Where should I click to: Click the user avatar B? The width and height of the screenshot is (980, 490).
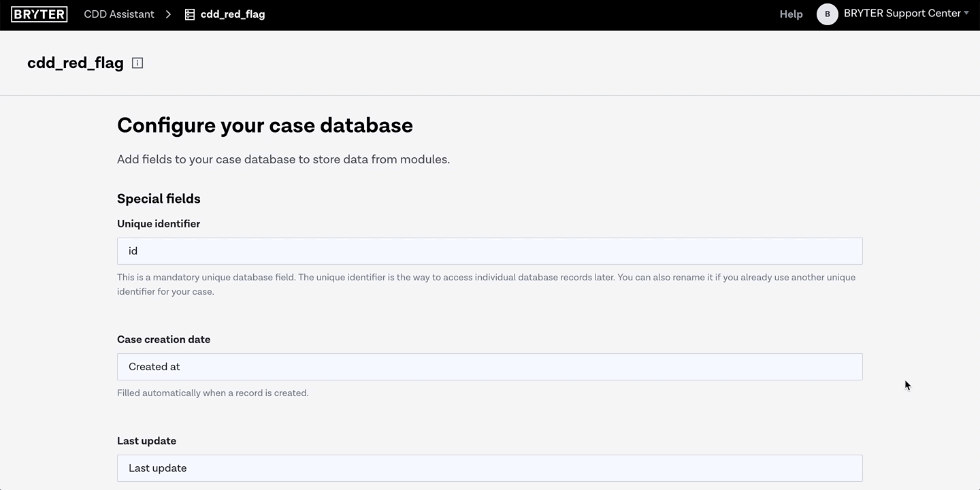828,14
